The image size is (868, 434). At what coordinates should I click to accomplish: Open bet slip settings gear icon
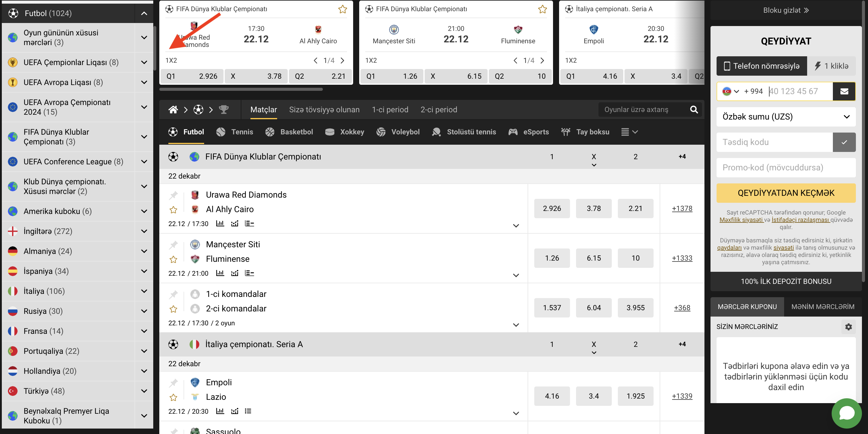click(x=848, y=327)
